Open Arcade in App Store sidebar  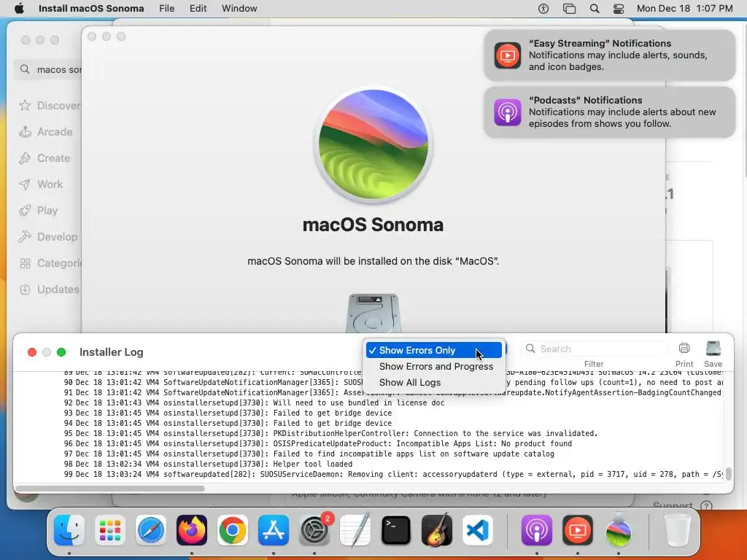(x=46, y=132)
